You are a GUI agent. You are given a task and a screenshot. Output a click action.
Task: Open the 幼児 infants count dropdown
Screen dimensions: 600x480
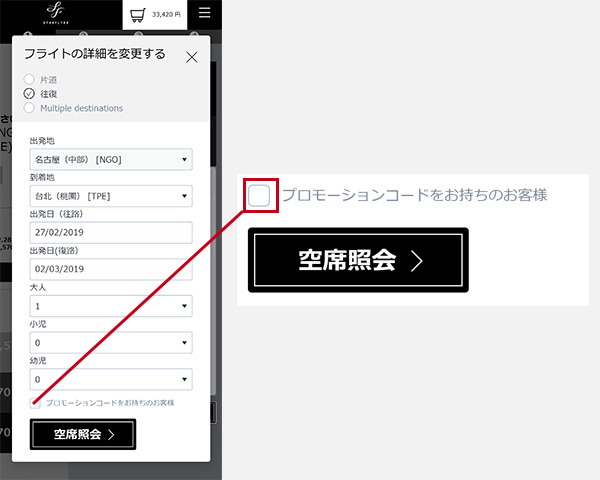pos(111,380)
